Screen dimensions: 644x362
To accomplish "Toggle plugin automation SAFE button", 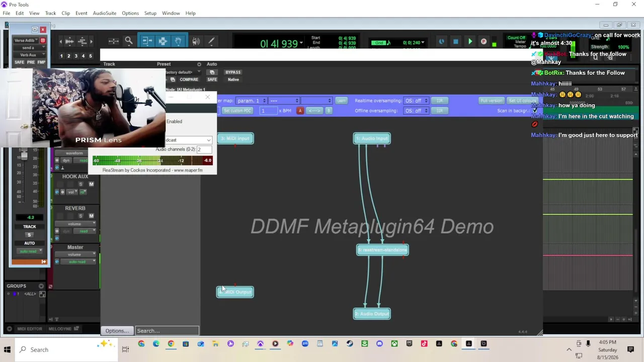I will pyautogui.click(x=212, y=79).
